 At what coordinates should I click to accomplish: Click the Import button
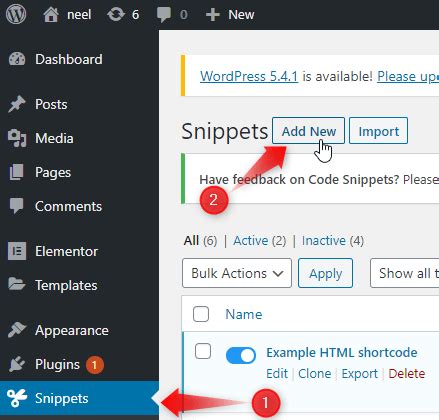pyautogui.click(x=378, y=131)
